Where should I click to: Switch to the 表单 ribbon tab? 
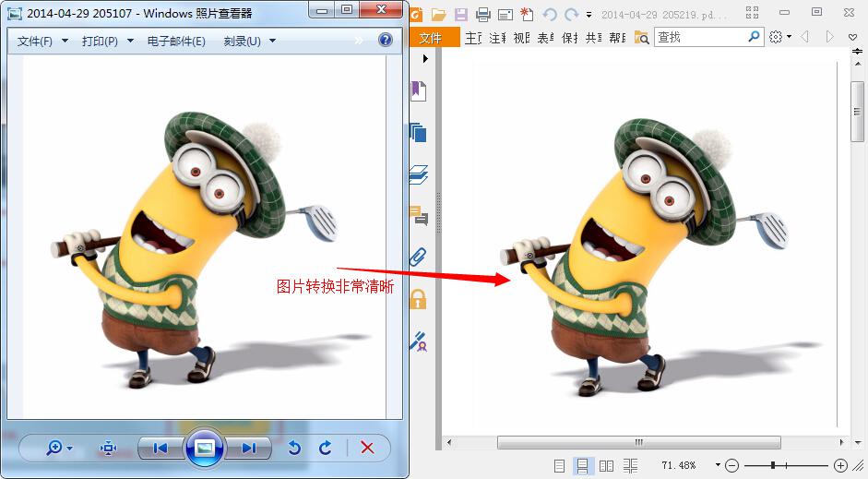click(545, 38)
